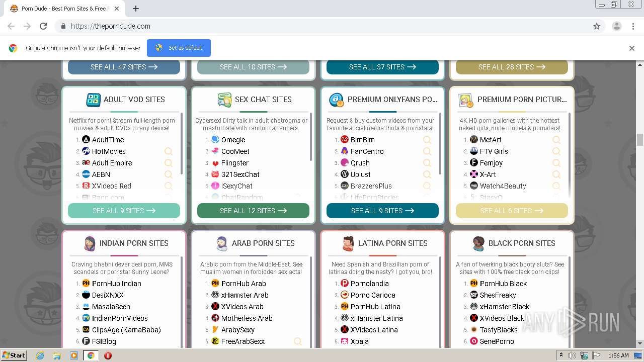This screenshot has height=362, width=644.
Task: Click SEE ALL 9 SITES under Premium OnlyFans
Action: (x=382, y=211)
